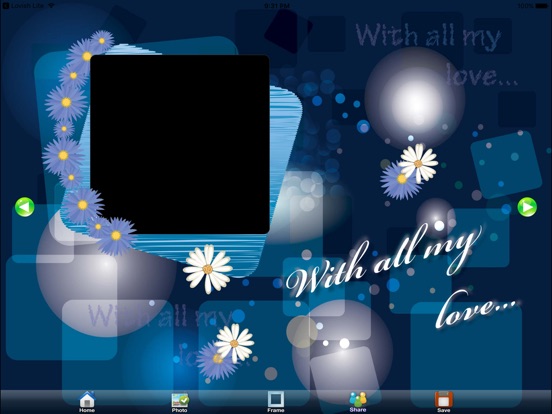Choose the Frame icon in toolbar

(276, 402)
